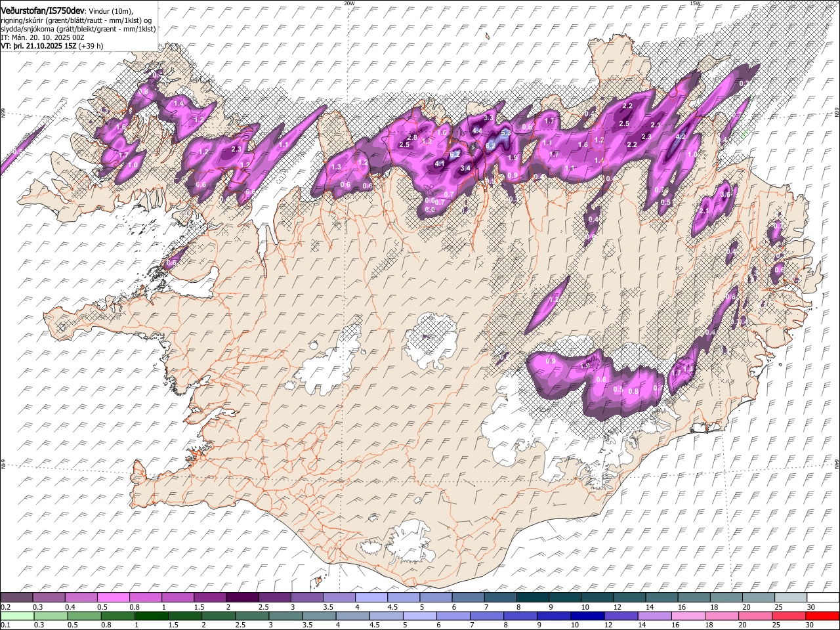Screen dimensions: 840x630
Task: Click the '20W' longitude label
Action: coord(349,3)
